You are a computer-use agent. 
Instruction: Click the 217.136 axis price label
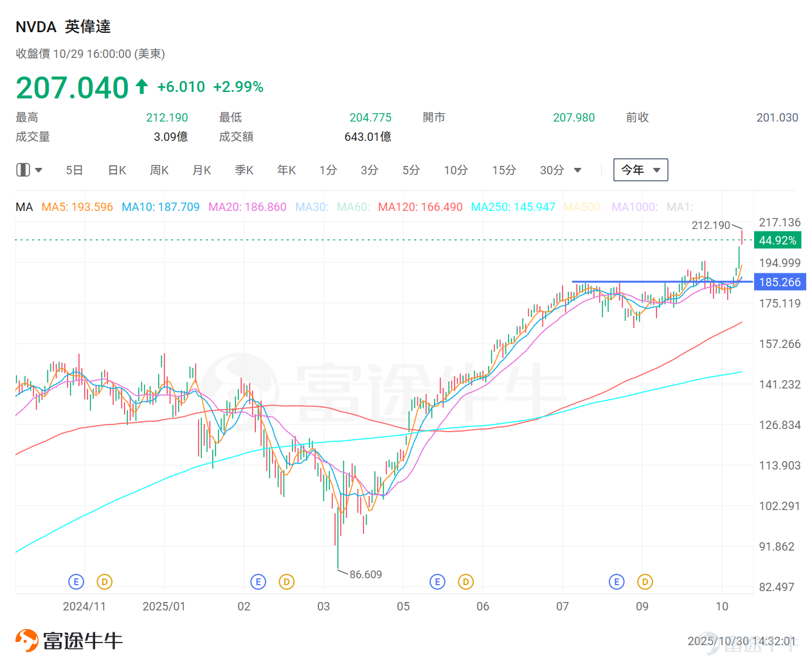pos(780,223)
